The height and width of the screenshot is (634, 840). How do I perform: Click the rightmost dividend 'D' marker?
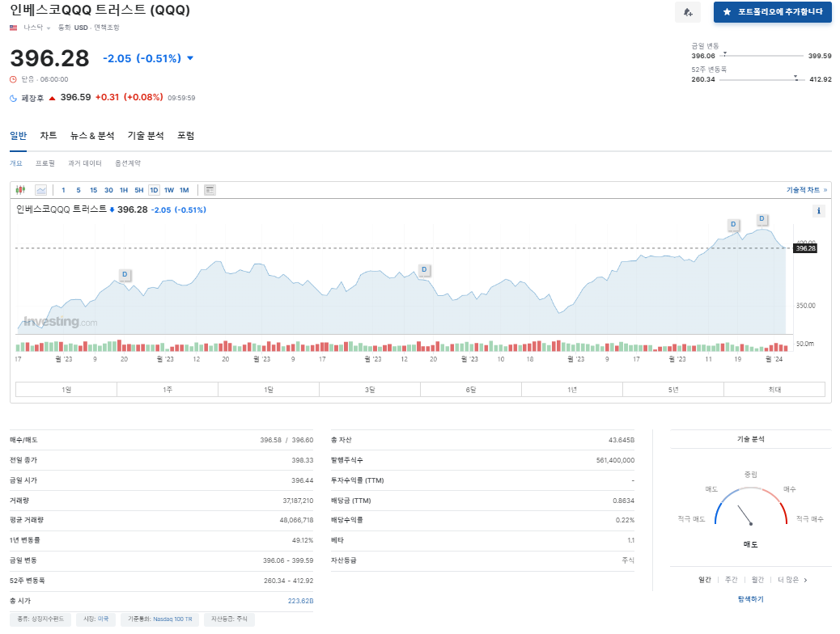[762, 218]
